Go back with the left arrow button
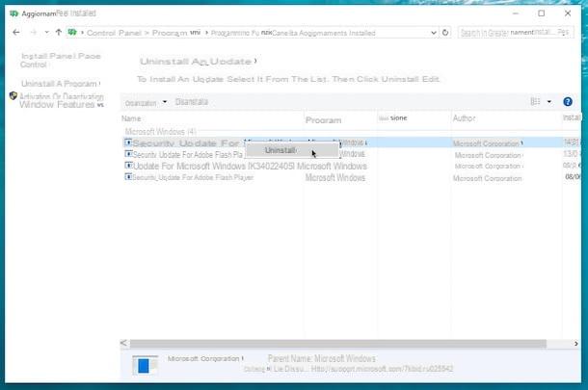 [16, 33]
